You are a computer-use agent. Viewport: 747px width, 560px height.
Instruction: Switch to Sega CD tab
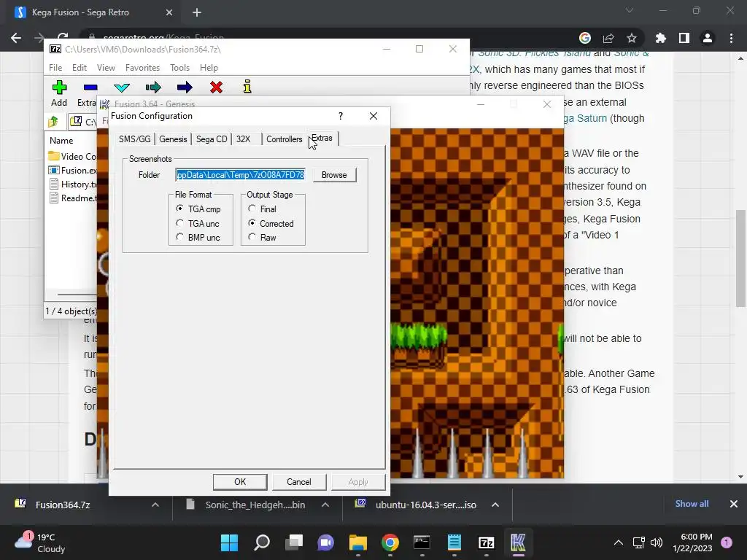(212, 139)
